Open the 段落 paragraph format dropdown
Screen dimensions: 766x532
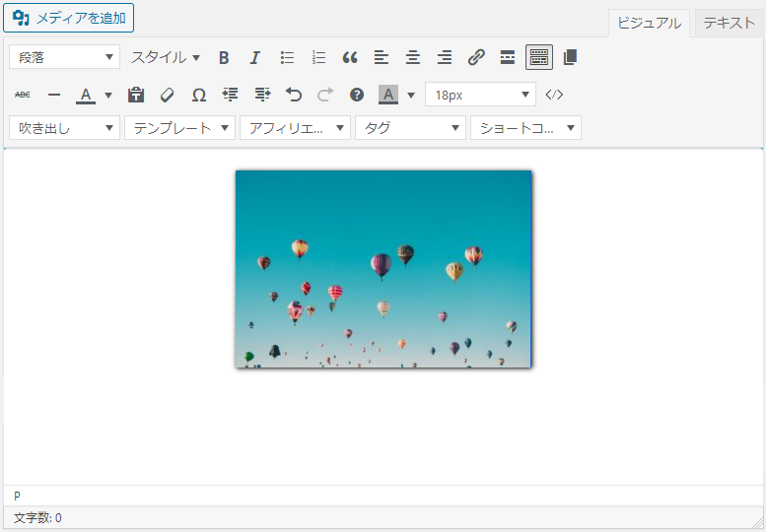pos(64,57)
